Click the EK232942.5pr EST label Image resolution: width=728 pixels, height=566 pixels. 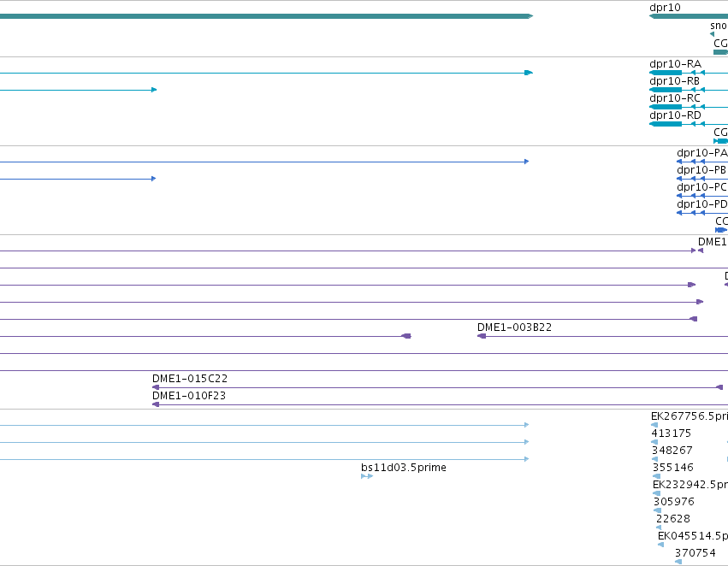(690, 485)
